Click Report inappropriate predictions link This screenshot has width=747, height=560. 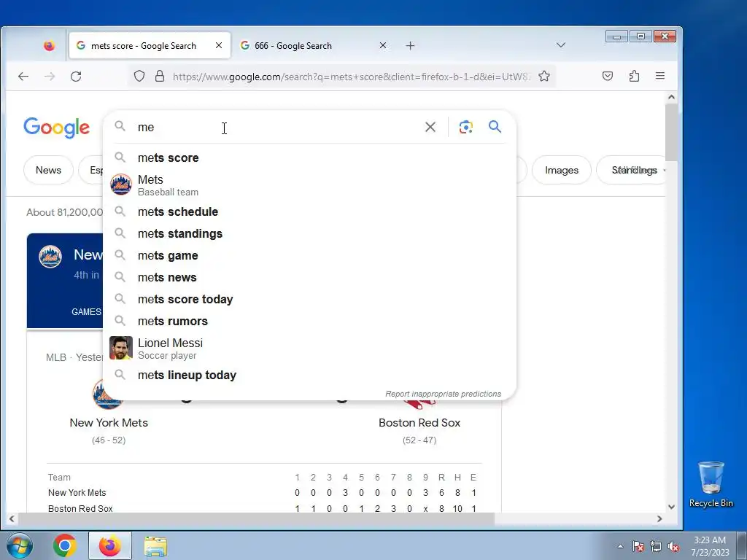(x=443, y=394)
